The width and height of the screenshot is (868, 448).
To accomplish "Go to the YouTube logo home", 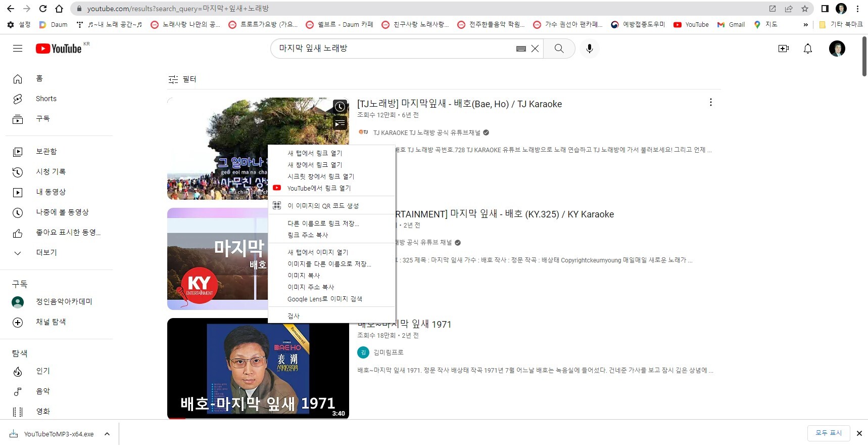I will tap(59, 49).
